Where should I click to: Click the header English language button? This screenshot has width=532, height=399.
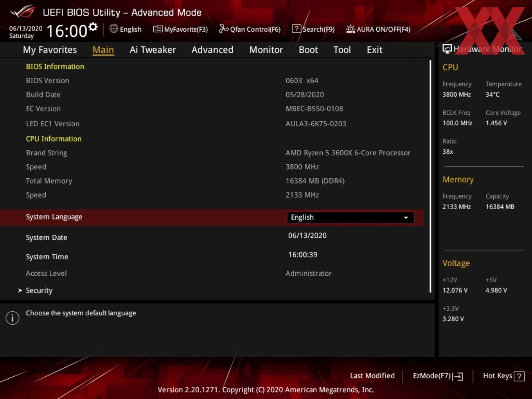(x=126, y=29)
